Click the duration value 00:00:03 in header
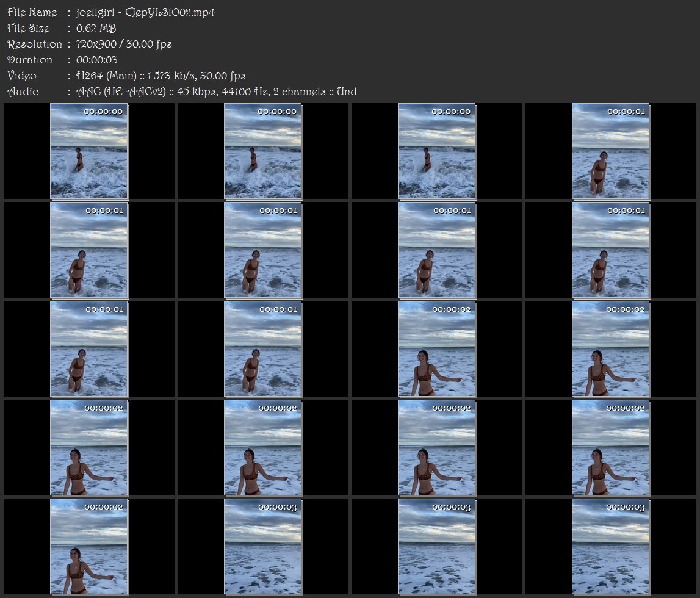 [x=97, y=60]
